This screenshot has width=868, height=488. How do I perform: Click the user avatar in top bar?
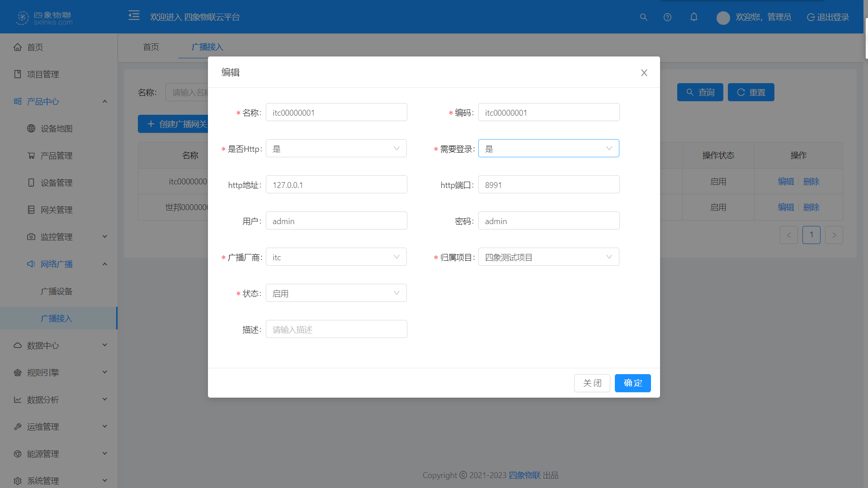point(723,18)
